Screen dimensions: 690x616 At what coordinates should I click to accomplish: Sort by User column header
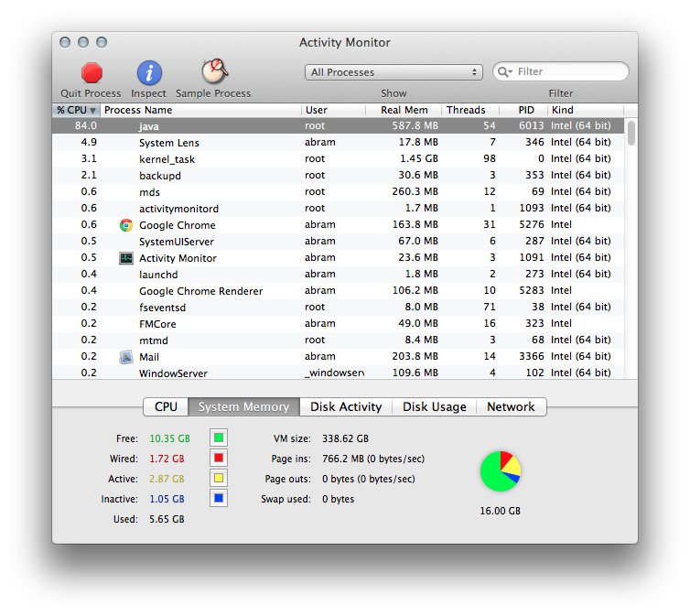(x=333, y=110)
